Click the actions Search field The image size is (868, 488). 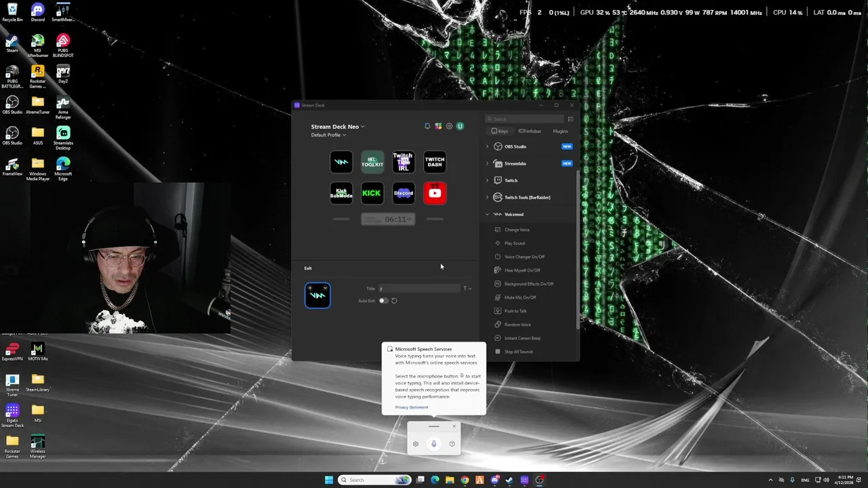(524, 119)
